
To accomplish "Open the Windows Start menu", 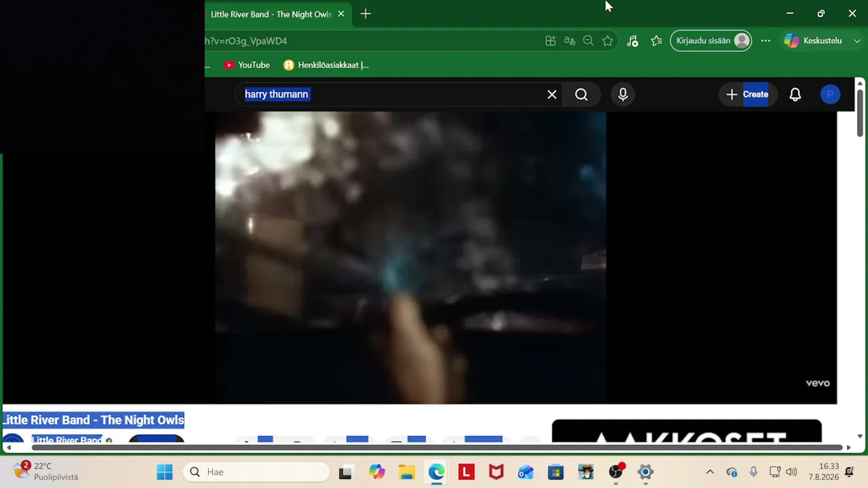I will tap(165, 472).
